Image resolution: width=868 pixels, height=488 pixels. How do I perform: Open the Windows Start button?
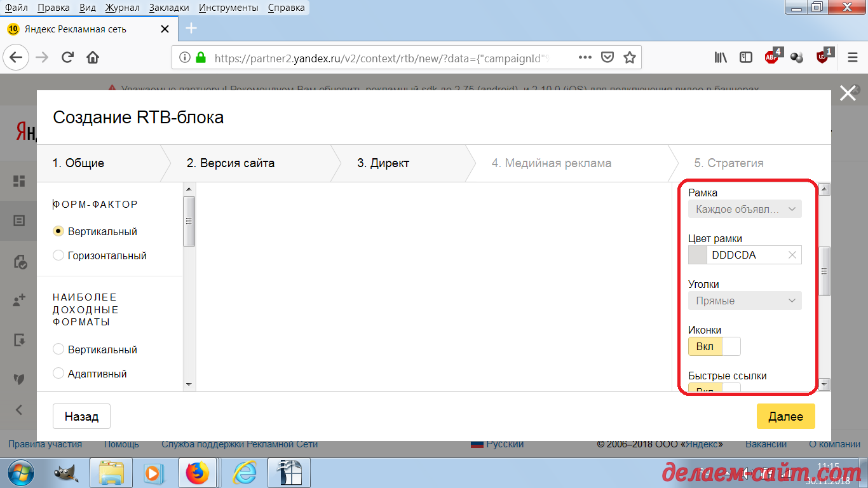tap(22, 473)
